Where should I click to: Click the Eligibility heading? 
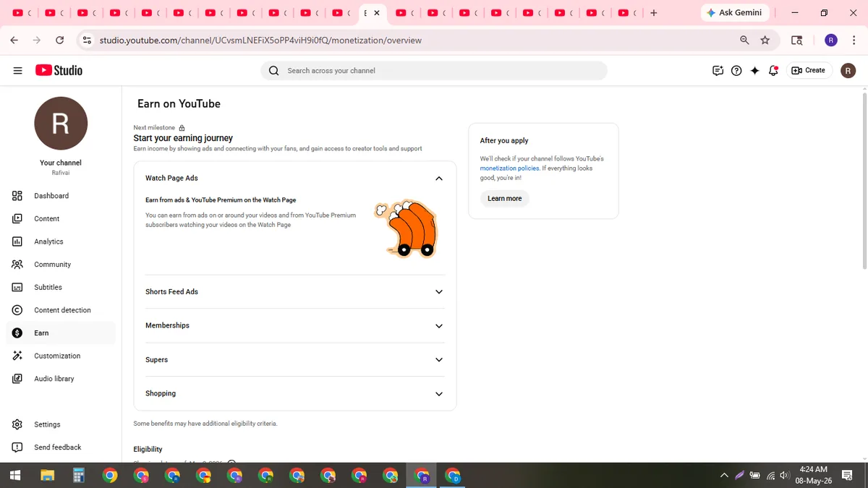coord(148,449)
